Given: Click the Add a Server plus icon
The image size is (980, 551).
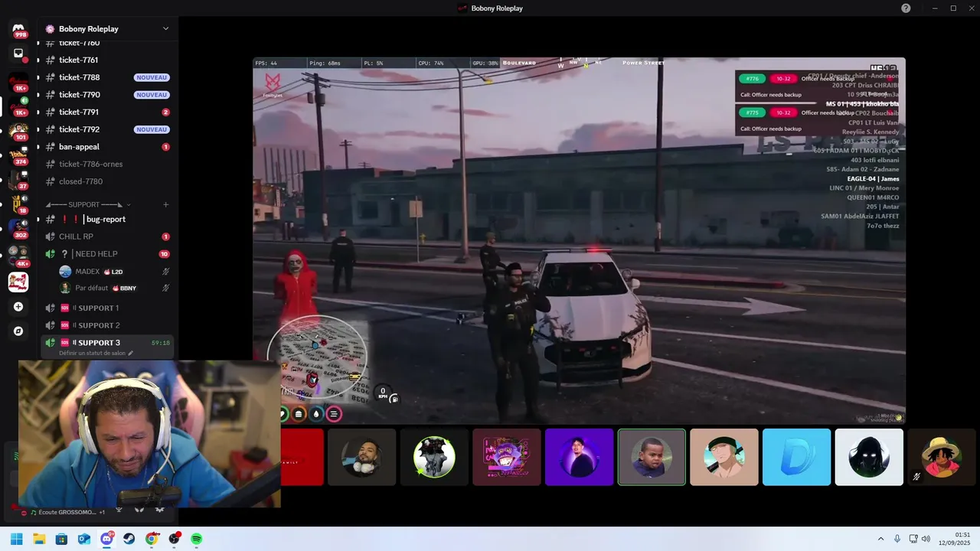Looking at the screenshot, I should click(x=18, y=307).
